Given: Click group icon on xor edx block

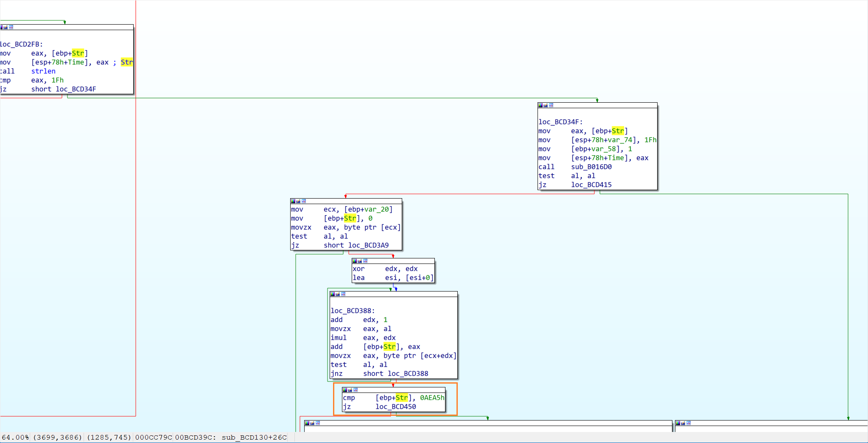Looking at the screenshot, I should [x=365, y=261].
